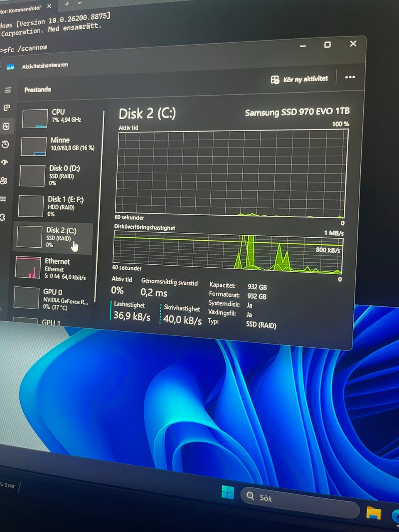This screenshot has width=399, height=532.
Task: Close the Kommandotolken terminal tab
Action: (x=49, y=6)
